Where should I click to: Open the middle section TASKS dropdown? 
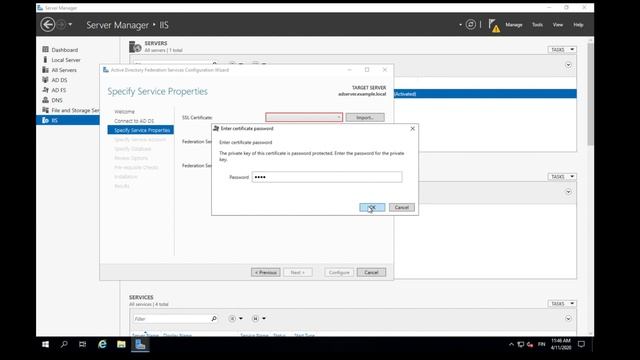tap(562, 177)
